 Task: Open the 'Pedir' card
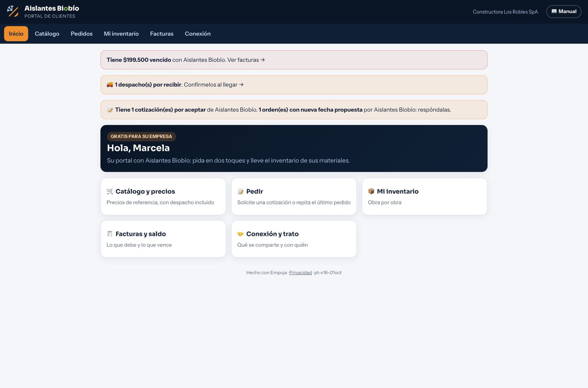pyautogui.click(x=294, y=197)
